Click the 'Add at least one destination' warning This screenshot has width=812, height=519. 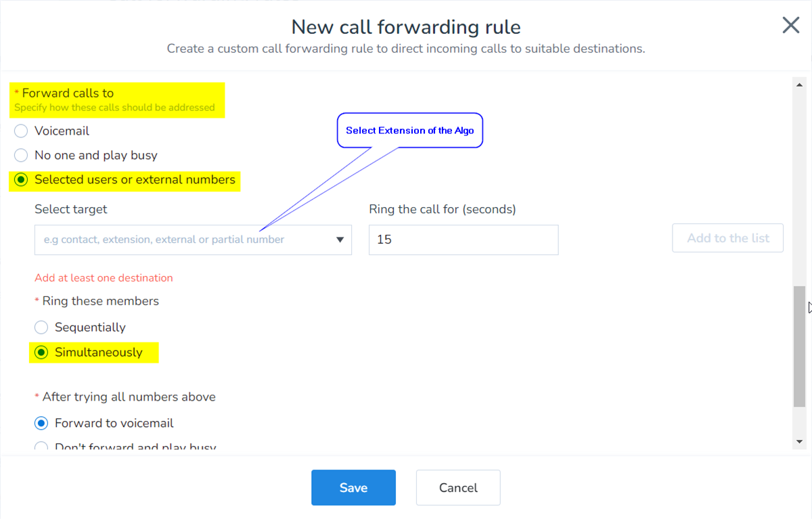click(x=104, y=278)
